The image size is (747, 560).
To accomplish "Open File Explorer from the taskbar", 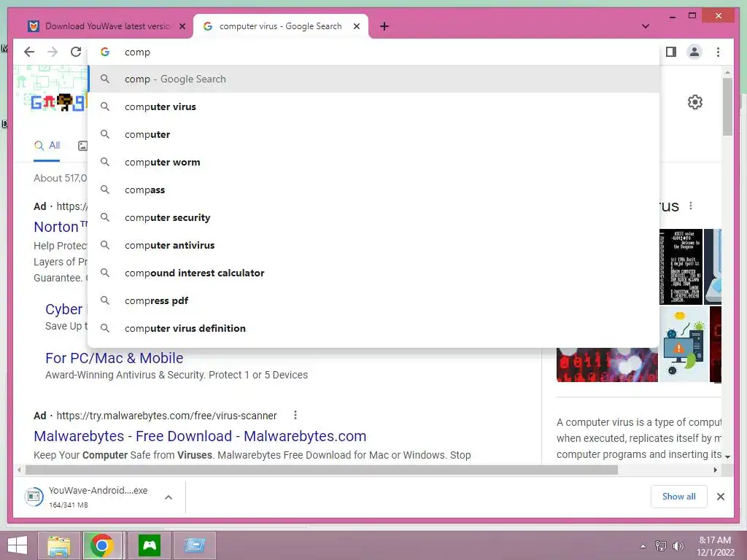I will pyautogui.click(x=58, y=545).
